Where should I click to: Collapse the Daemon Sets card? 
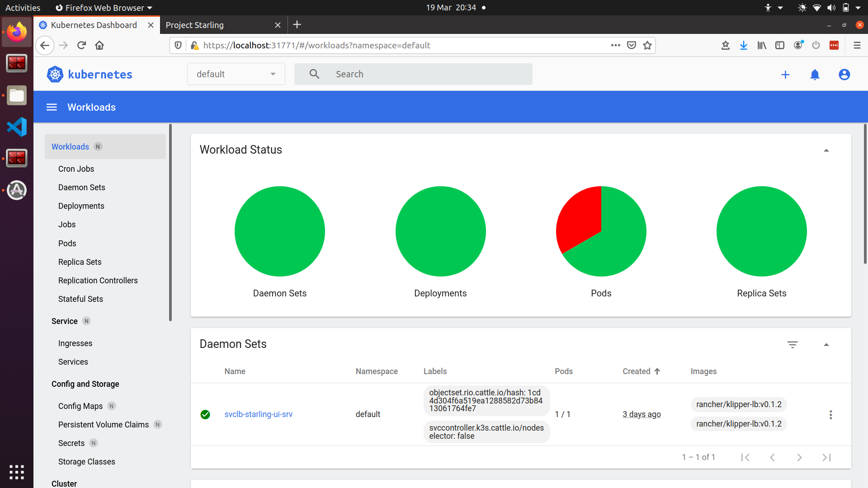point(826,345)
